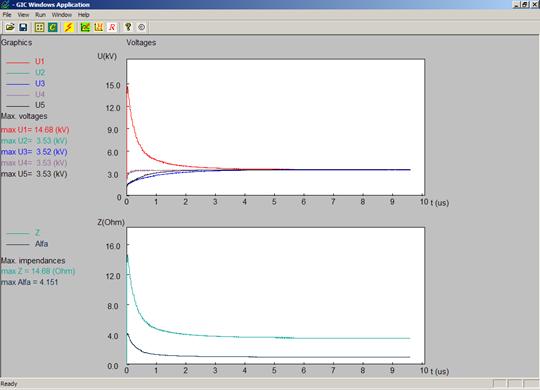Open the File menu
This screenshot has width=540, height=390.
click(x=7, y=15)
